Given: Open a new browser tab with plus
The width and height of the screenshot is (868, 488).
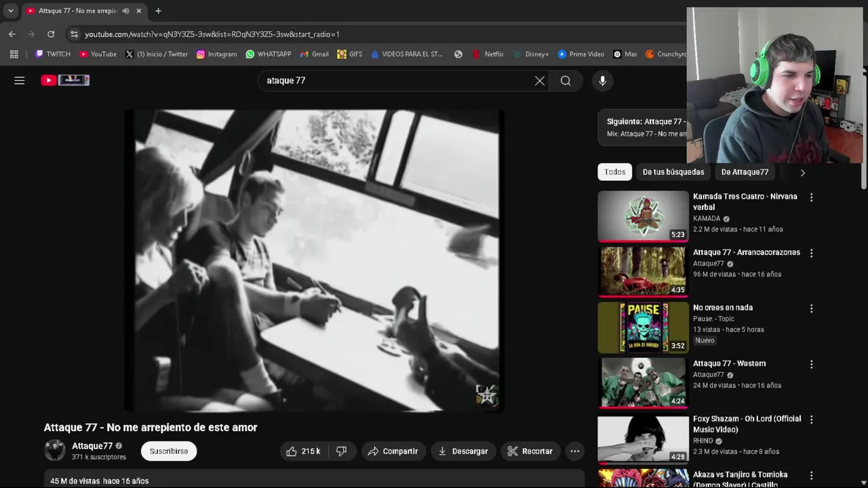Looking at the screenshot, I should [158, 11].
